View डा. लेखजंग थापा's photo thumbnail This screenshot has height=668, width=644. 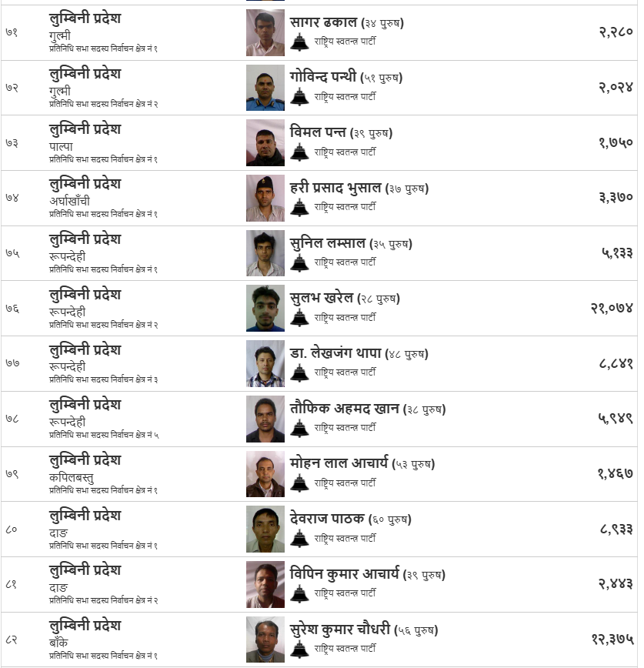[x=265, y=364]
